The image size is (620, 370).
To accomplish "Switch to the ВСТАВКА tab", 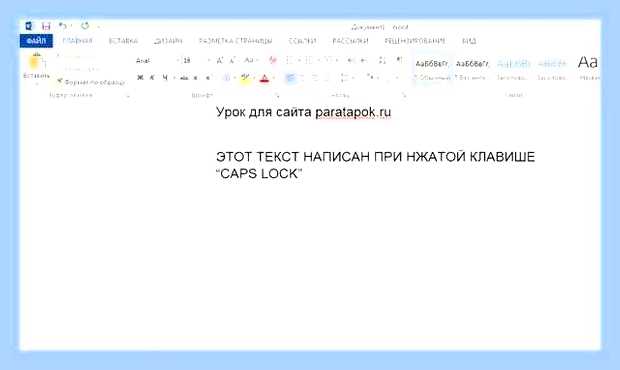I will 123,41.
